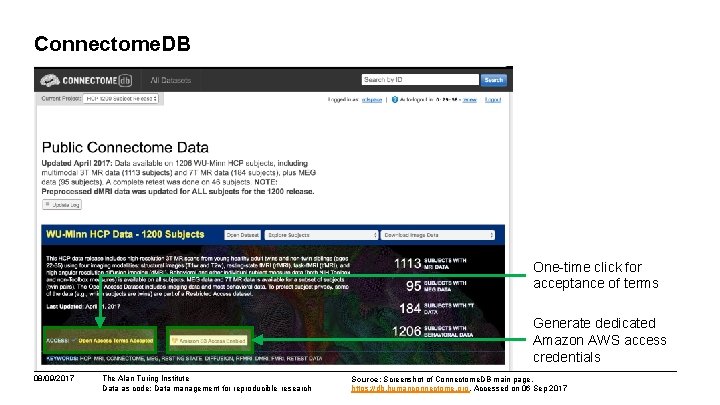Open the All Datasets menu

(170, 80)
